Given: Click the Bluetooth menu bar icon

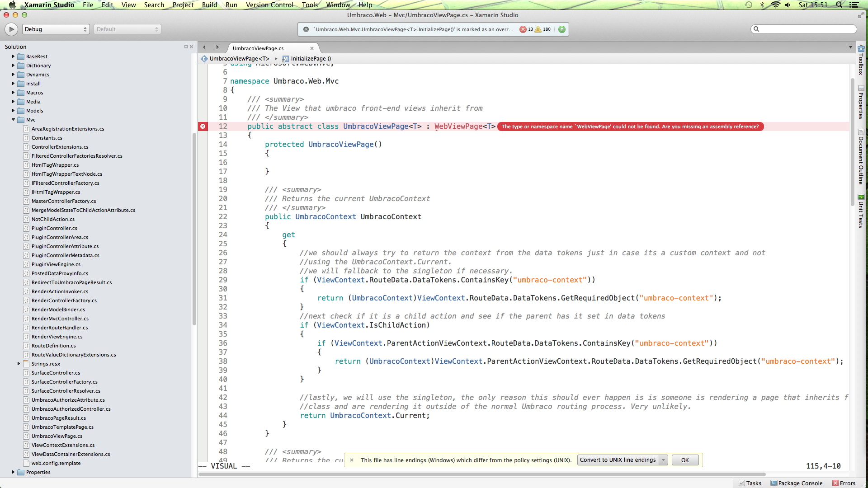Looking at the screenshot, I should pyautogui.click(x=762, y=5).
